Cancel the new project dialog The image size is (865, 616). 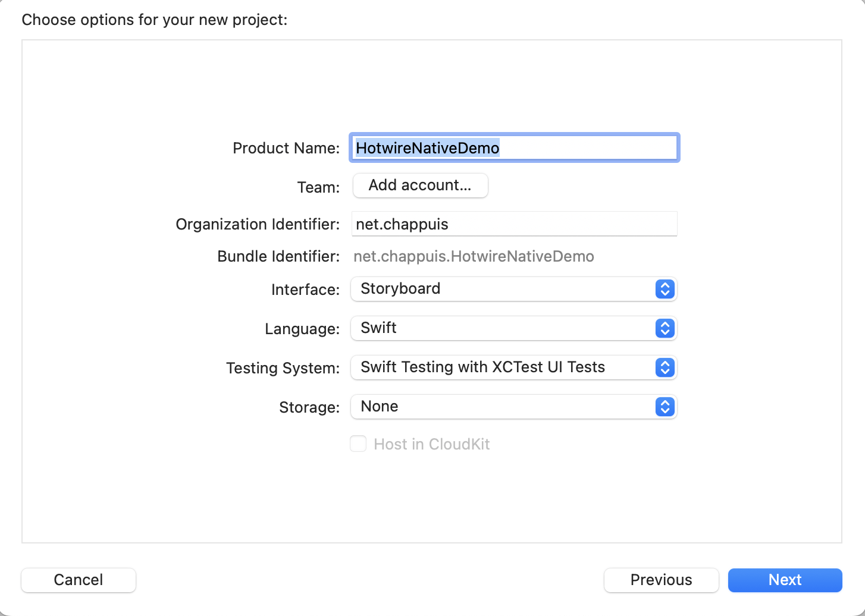point(79,580)
